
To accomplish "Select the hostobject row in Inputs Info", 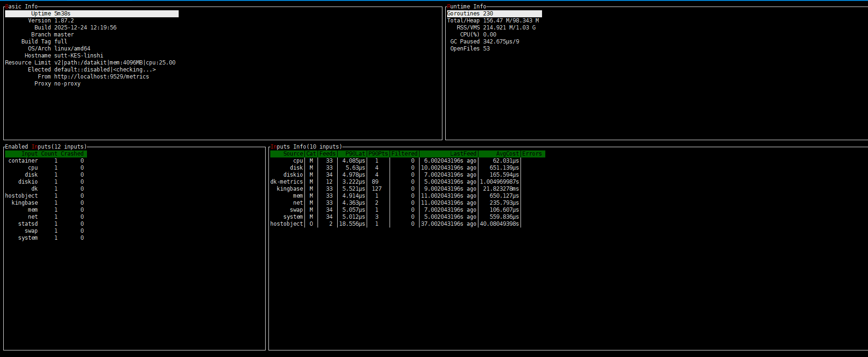I will pyautogui.click(x=287, y=224).
